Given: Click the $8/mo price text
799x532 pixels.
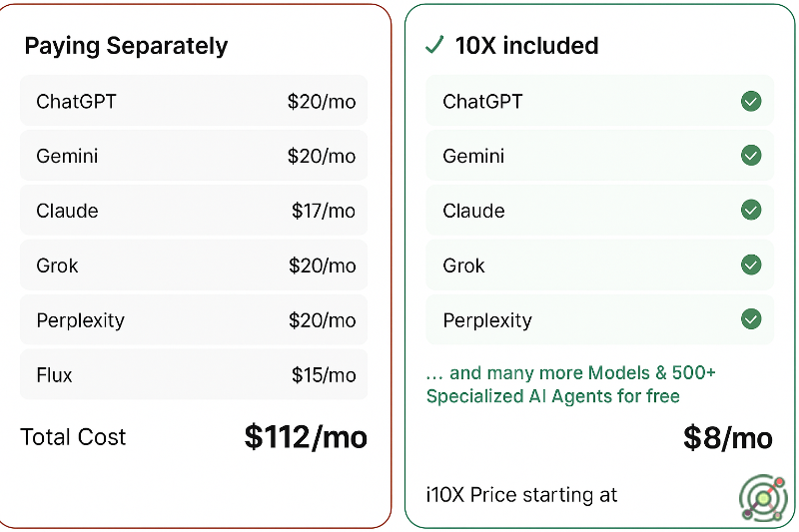Looking at the screenshot, I should (727, 437).
